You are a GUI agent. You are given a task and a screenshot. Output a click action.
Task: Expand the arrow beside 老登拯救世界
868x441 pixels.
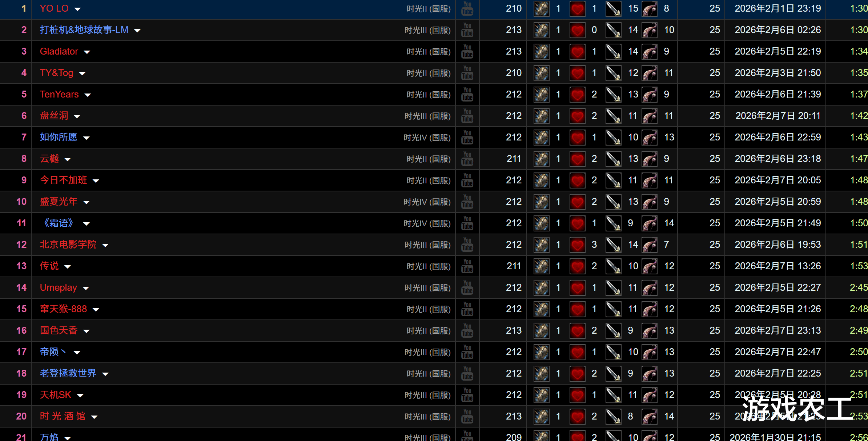105,374
